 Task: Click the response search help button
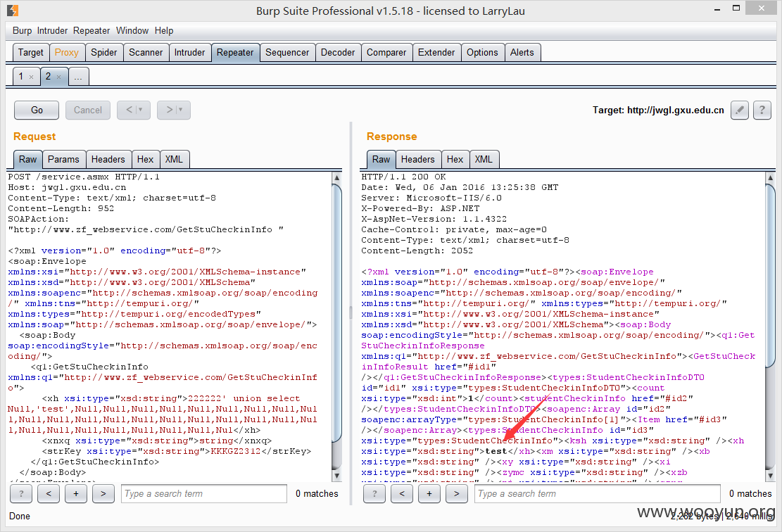(374, 493)
